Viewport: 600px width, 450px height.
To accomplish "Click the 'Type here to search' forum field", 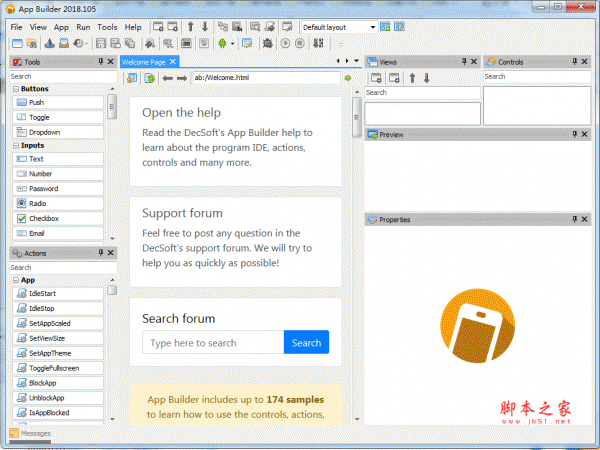I will click(213, 342).
